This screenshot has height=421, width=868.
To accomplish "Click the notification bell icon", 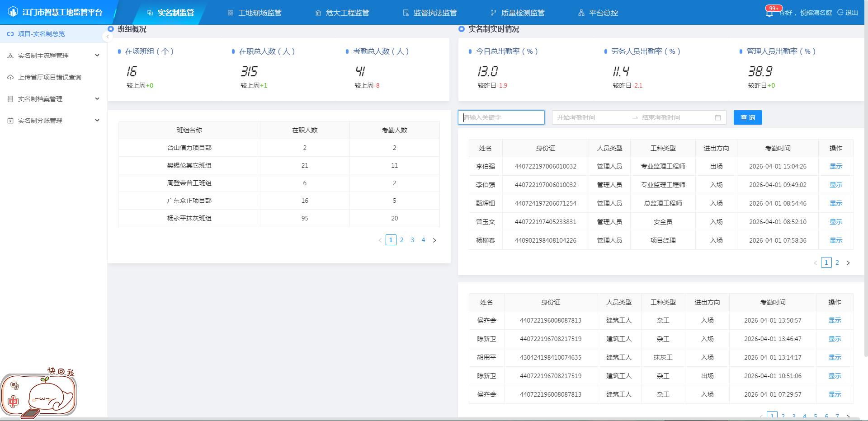I will [769, 13].
